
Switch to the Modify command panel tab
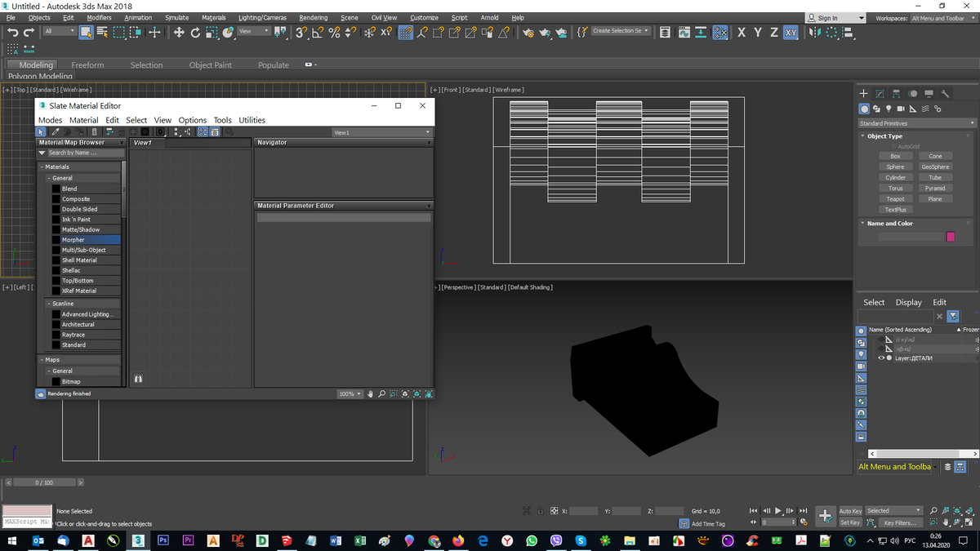880,93
